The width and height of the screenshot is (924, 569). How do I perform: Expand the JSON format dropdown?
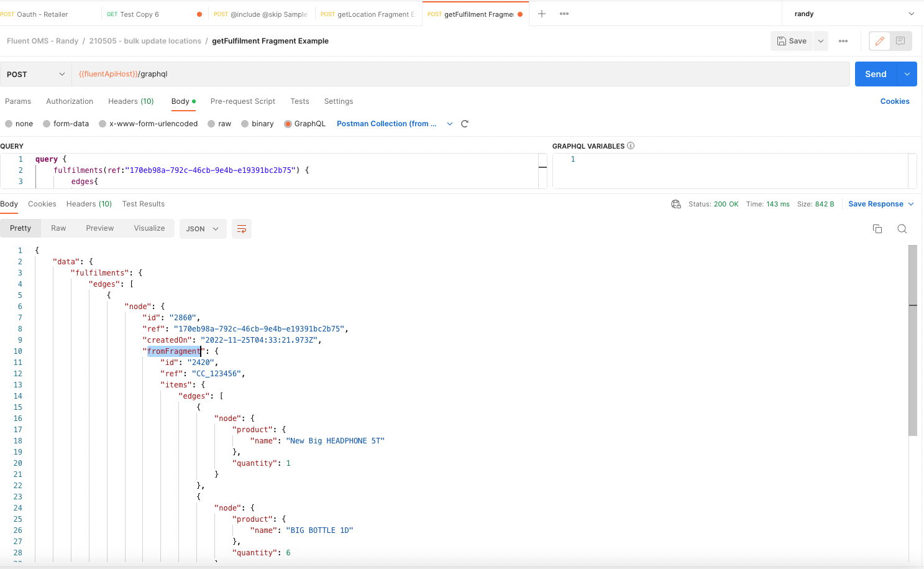(202, 229)
